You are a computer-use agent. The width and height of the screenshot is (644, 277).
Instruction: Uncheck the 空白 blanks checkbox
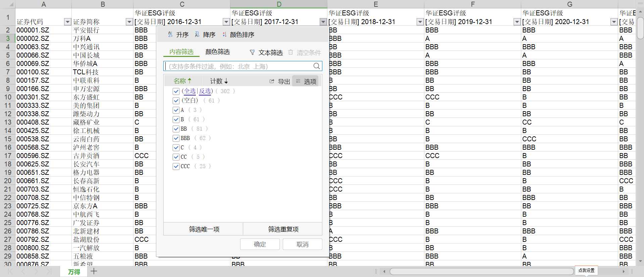(x=176, y=100)
